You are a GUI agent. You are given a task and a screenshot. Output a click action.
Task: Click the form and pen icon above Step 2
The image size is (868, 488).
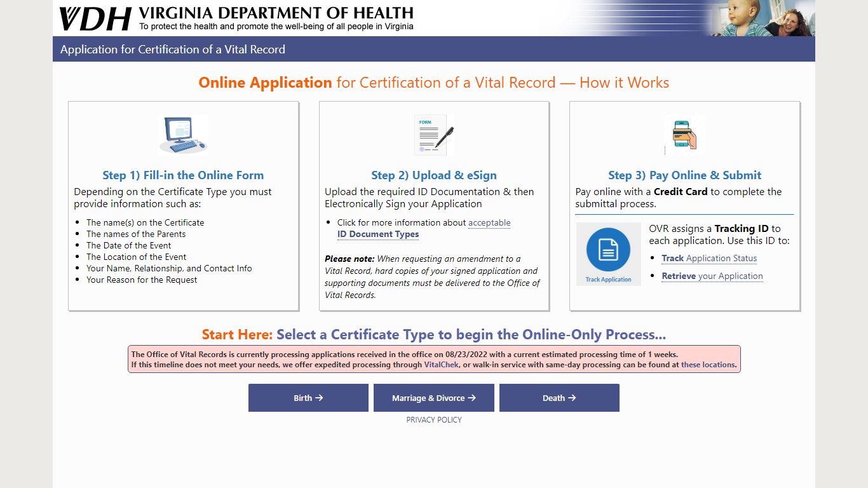tap(434, 135)
